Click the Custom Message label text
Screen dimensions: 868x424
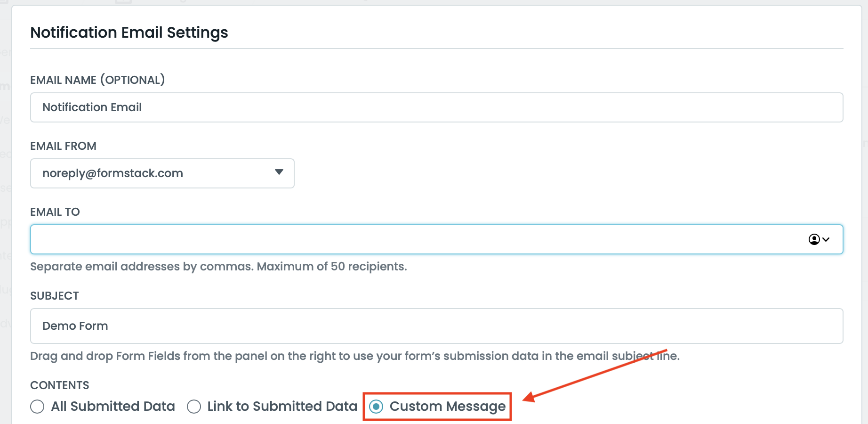[447, 407]
